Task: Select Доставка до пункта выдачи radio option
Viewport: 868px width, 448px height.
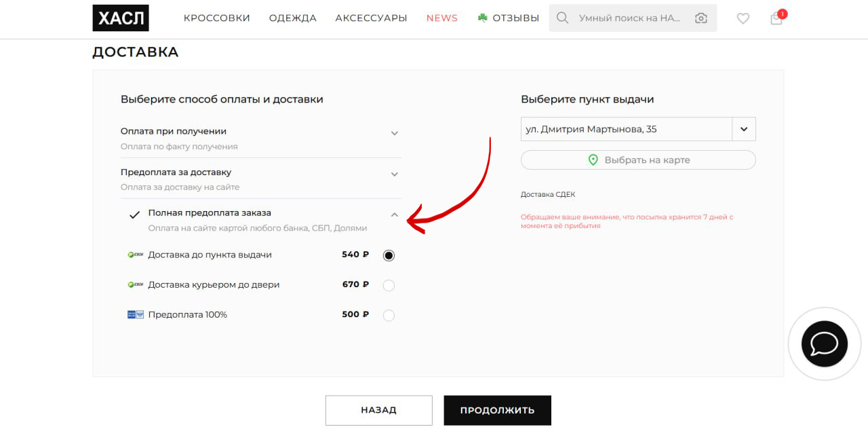Action: pos(389,255)
